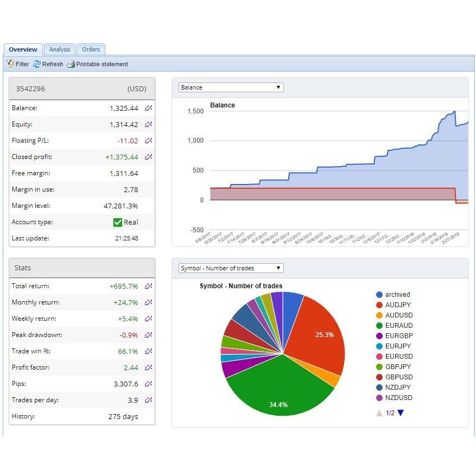Screen dimensions: 476x476
Task: Click the blue archived legend swatch
Action: point(379,295)
